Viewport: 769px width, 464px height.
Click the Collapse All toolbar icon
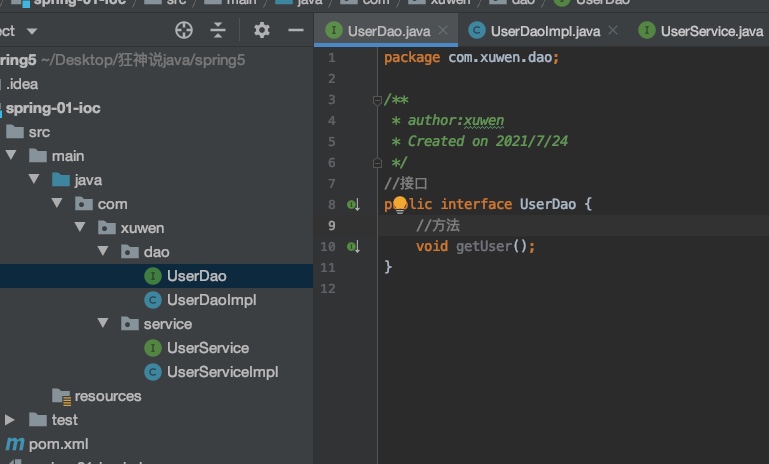tap(219, 31)
